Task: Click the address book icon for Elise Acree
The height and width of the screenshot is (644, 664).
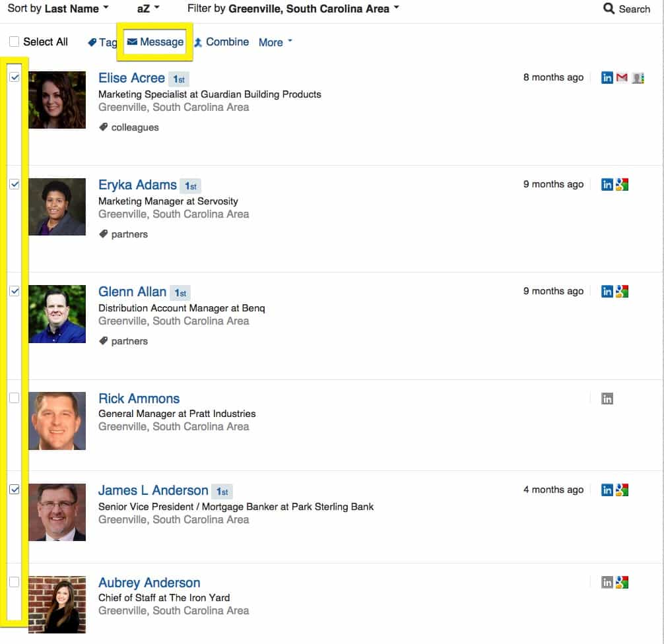Action: pos(638,78)
